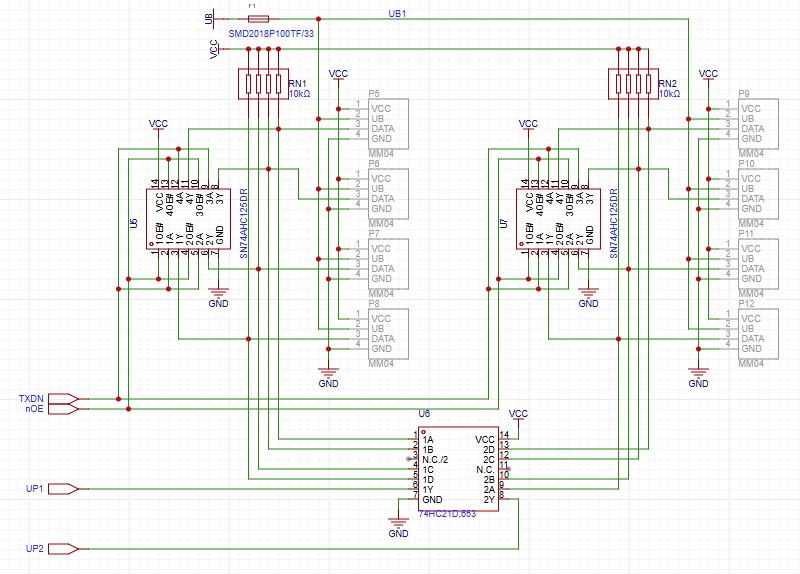This screenshot has width=800, height=574.
Task: Select connector P6 component body
Action: click(x=388, y=194)
